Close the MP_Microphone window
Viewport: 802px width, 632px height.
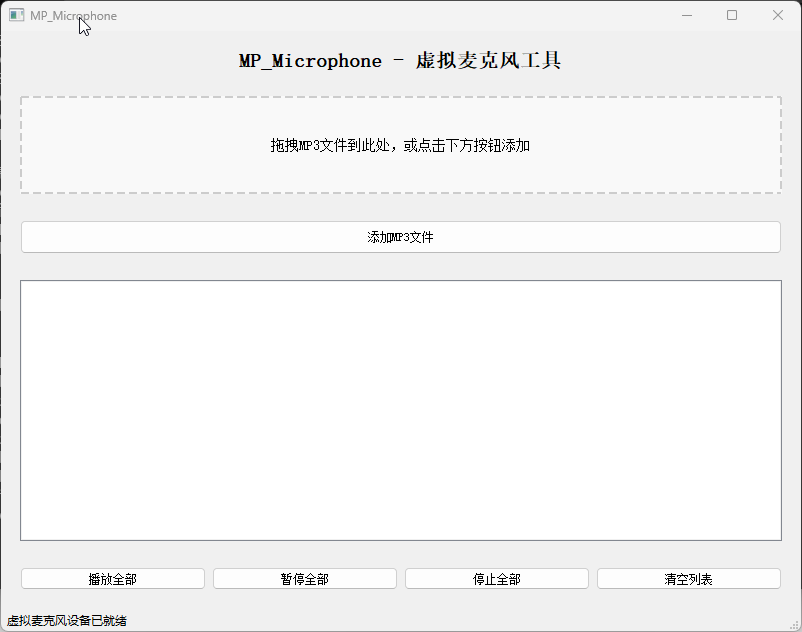point(778,15)
